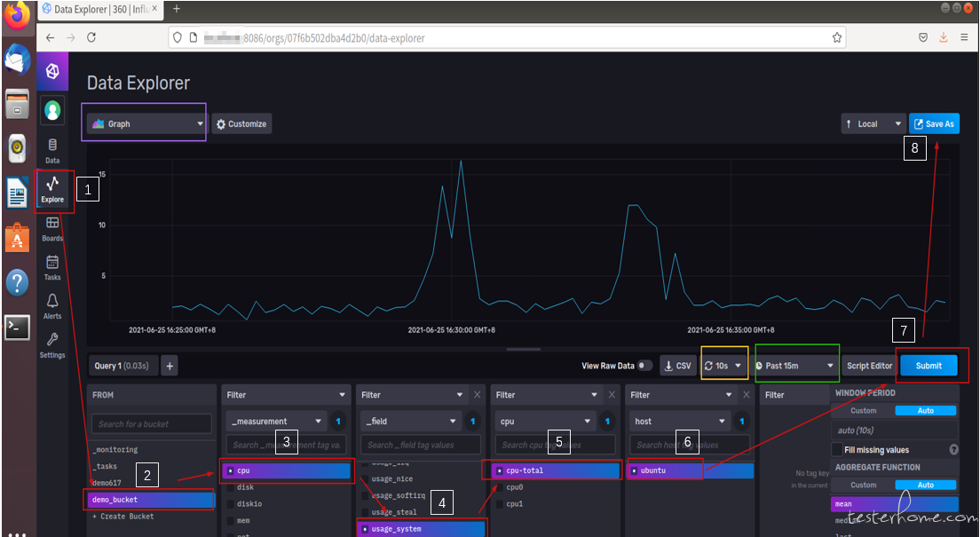Open the user avatar menu
This screenshot has width=980, height=537.
tap(52, 111)
